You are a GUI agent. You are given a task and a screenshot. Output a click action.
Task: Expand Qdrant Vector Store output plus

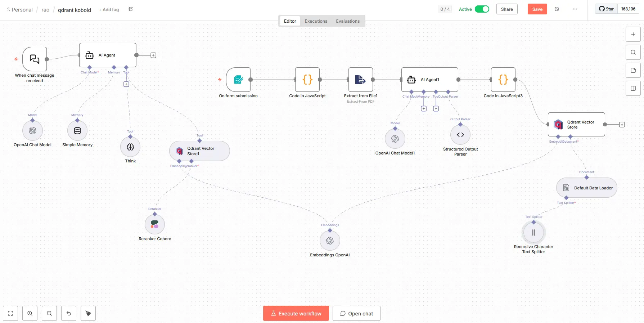point(622,125)
